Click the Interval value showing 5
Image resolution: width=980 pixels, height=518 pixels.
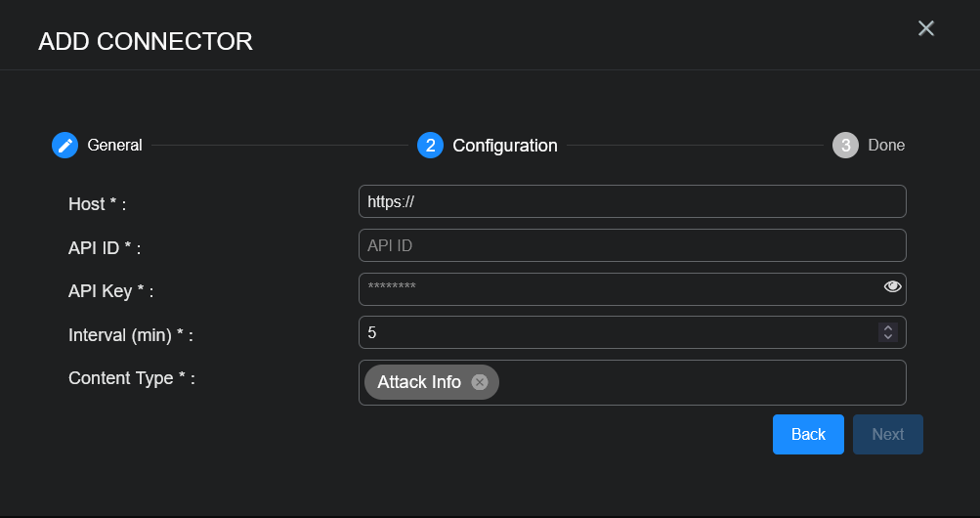(616, 332)
